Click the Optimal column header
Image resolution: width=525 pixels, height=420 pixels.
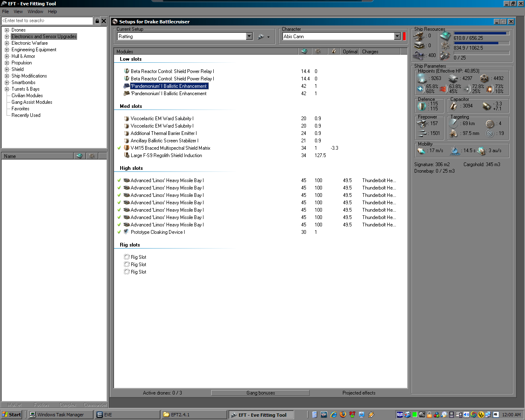click(350, 51)
